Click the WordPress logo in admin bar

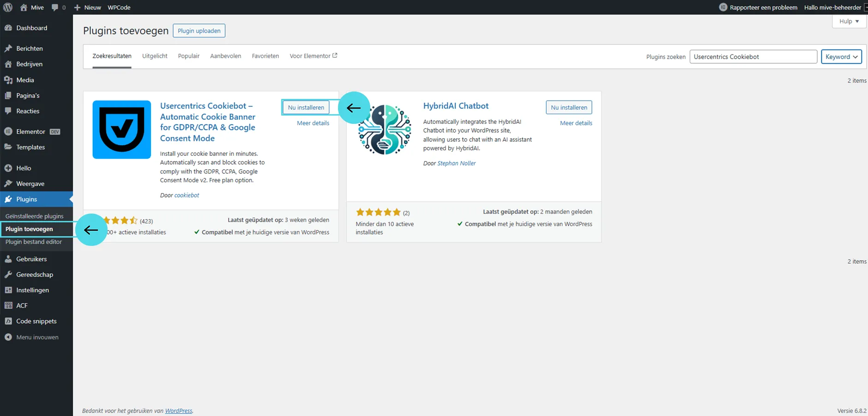click(8, 7)
